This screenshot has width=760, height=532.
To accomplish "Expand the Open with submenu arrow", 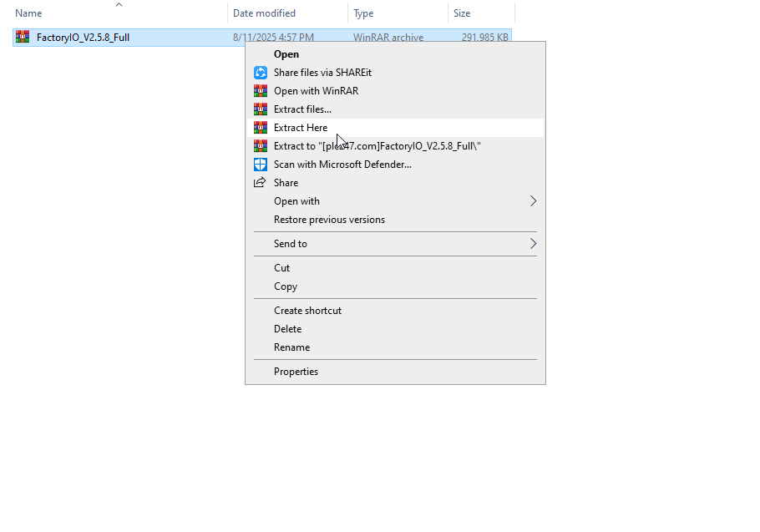I will [x=533, y=201].
